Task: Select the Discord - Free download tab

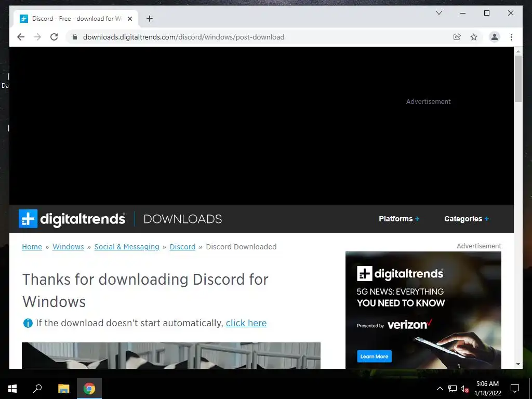Action: point(76,19)
